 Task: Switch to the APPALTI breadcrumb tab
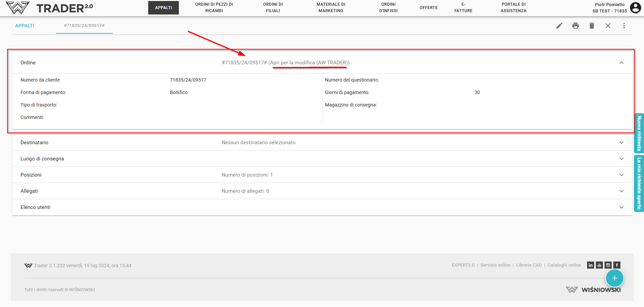click(25, 26)
